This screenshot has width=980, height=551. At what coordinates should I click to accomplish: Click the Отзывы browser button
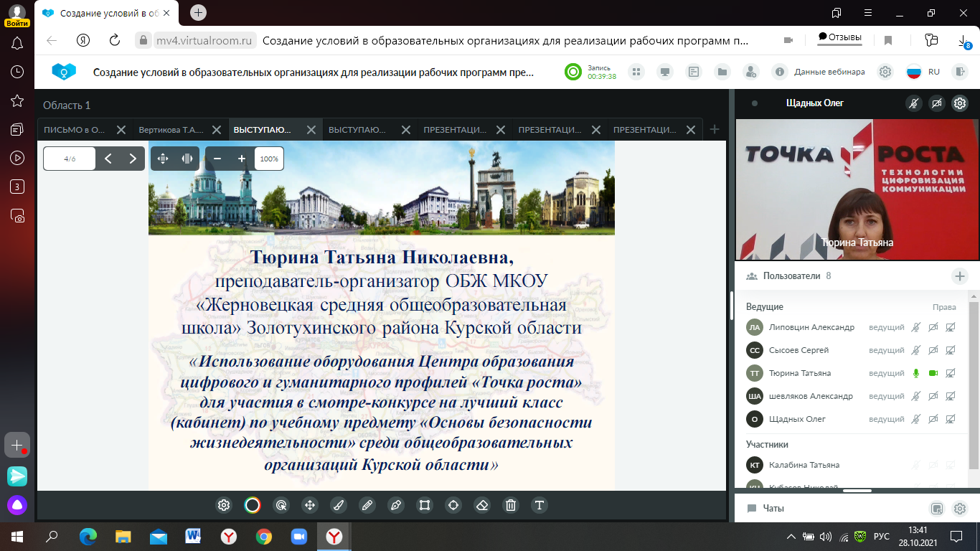click(839, 37)
